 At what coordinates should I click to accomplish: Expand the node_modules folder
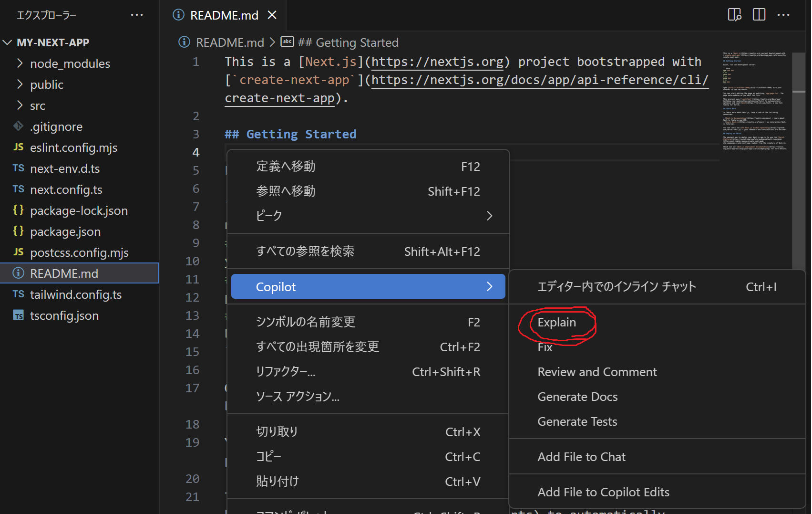click(x=20, y=63)
